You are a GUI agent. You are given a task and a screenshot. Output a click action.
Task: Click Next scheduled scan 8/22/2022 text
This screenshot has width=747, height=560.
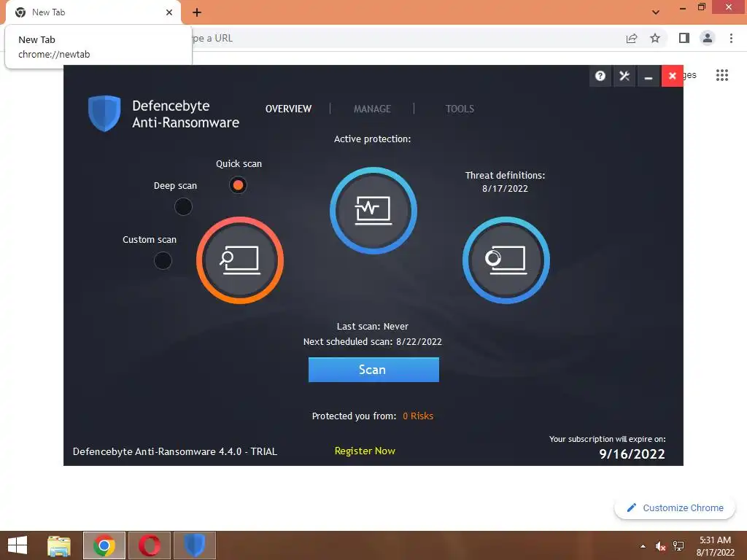coord(373,341)
